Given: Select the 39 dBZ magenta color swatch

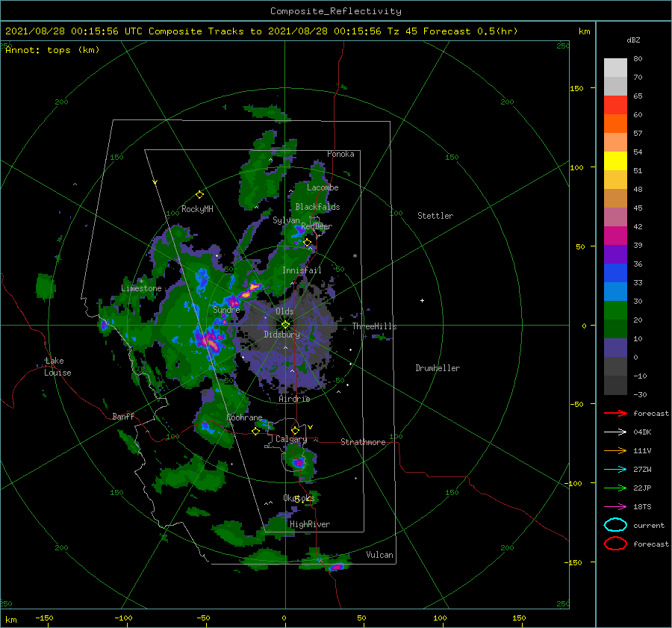Looking at the screenshot, I should click(615, 235).
